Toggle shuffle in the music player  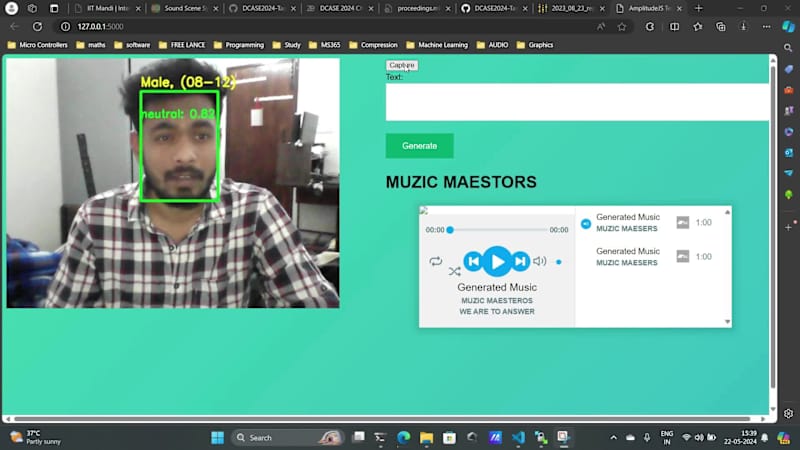click(454, 271)
